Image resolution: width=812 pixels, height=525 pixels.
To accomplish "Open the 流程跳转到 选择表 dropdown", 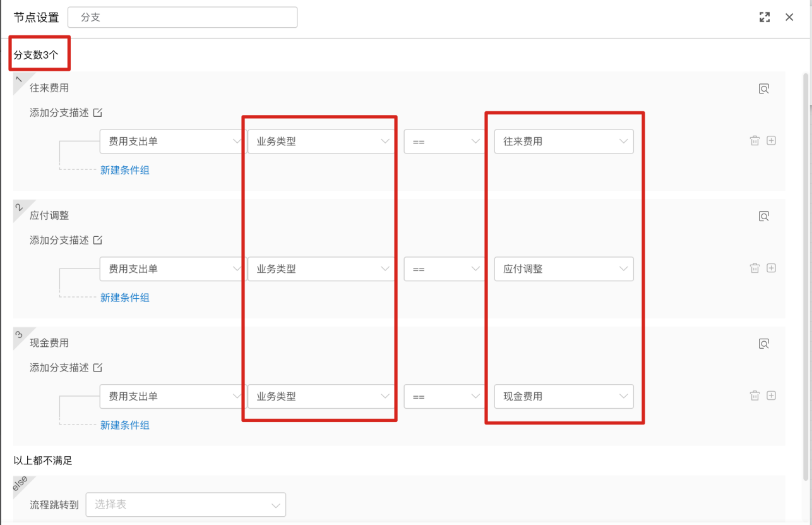I will (186, 505).
